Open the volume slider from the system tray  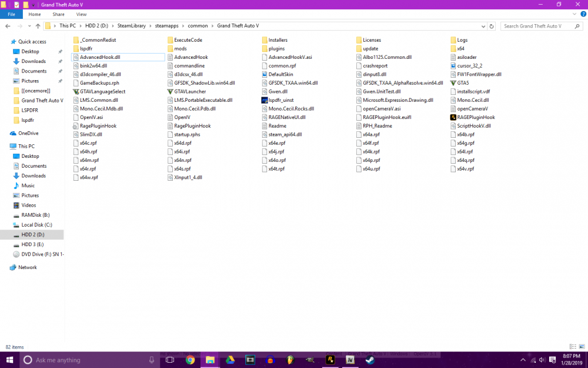[x=542, y=360]
